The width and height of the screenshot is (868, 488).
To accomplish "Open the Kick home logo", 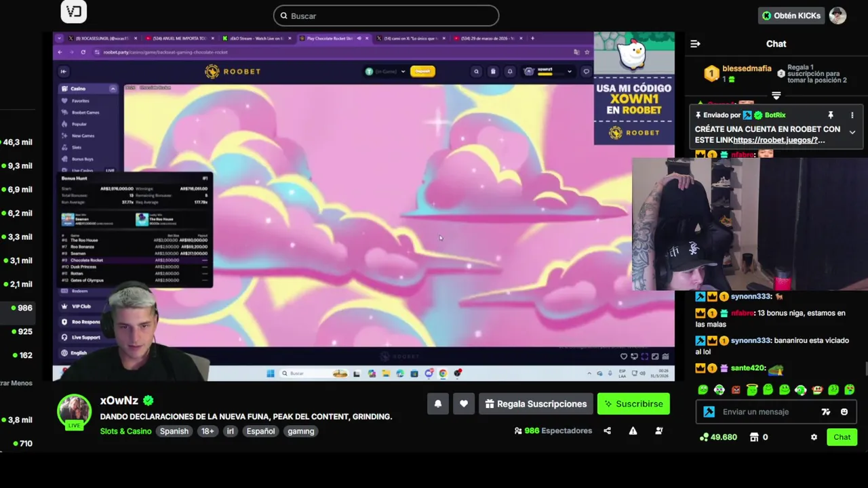I will [x=73, y=12].
